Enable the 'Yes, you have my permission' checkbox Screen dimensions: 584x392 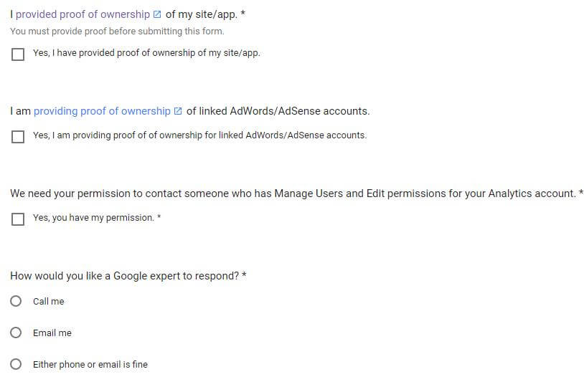pyautogui.click(x=18, y=219)
